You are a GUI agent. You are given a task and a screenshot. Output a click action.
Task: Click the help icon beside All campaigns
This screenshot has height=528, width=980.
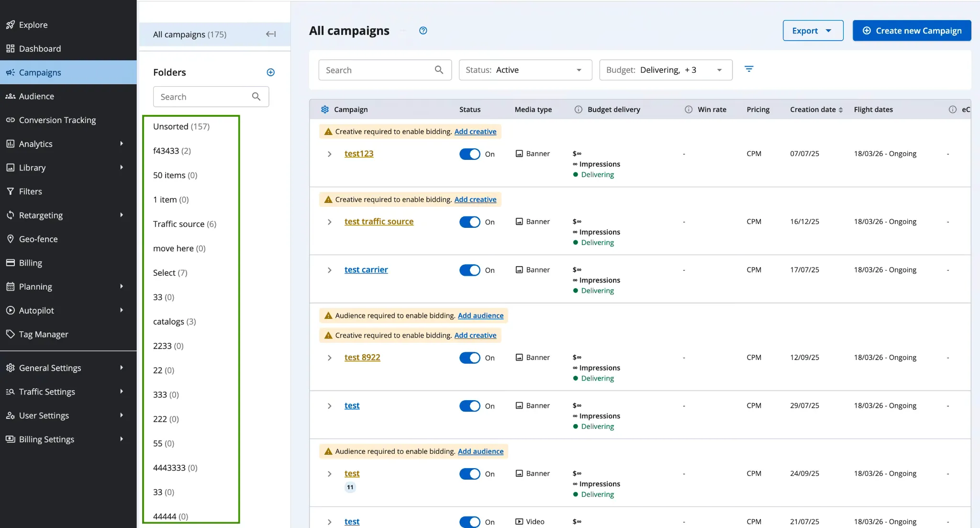click(x=423, y=31)
